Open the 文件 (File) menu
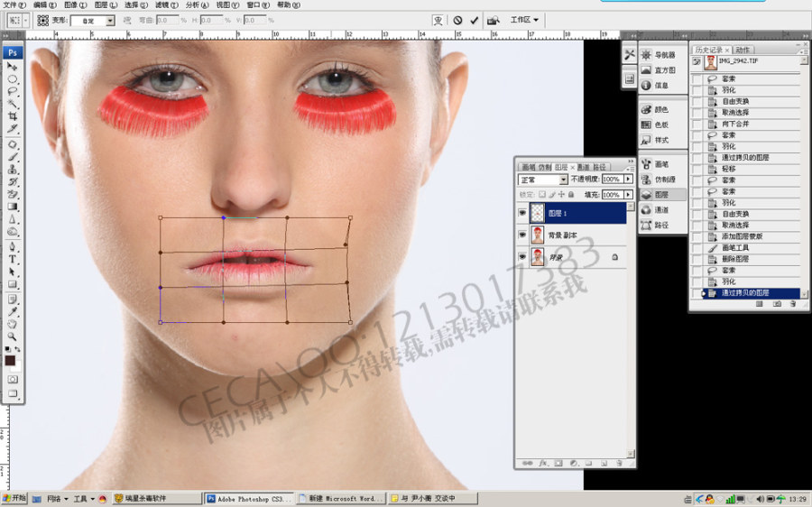Image resolution: width=812 pixels, height=507 pixels. [15, 5]
